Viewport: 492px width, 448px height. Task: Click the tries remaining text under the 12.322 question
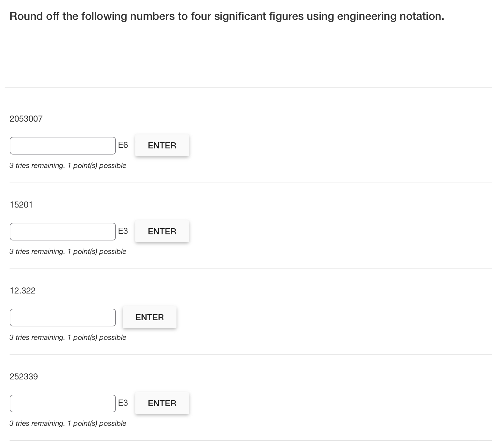68,337
